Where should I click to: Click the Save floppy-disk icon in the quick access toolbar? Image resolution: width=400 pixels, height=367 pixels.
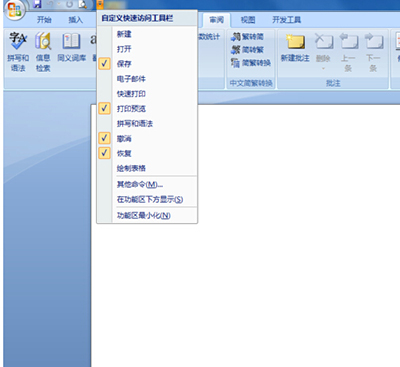click(37, 4)
